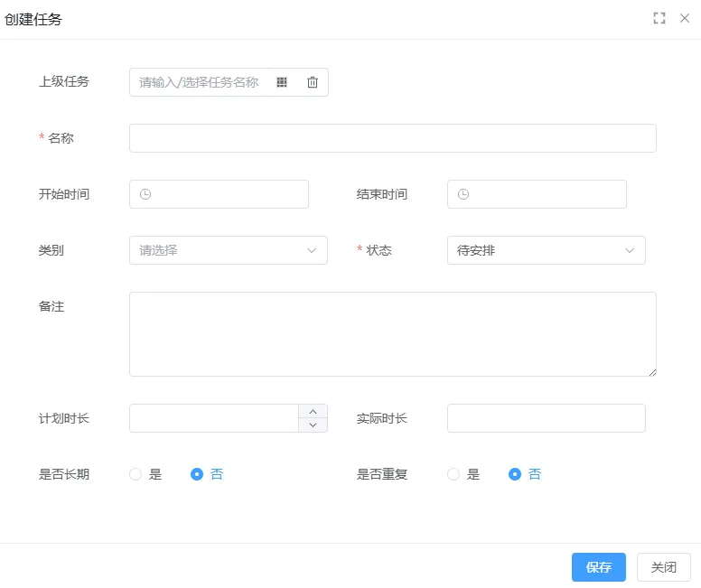Open the 类别 dropdown
701x588 pixels.
[x=229, y=250]
